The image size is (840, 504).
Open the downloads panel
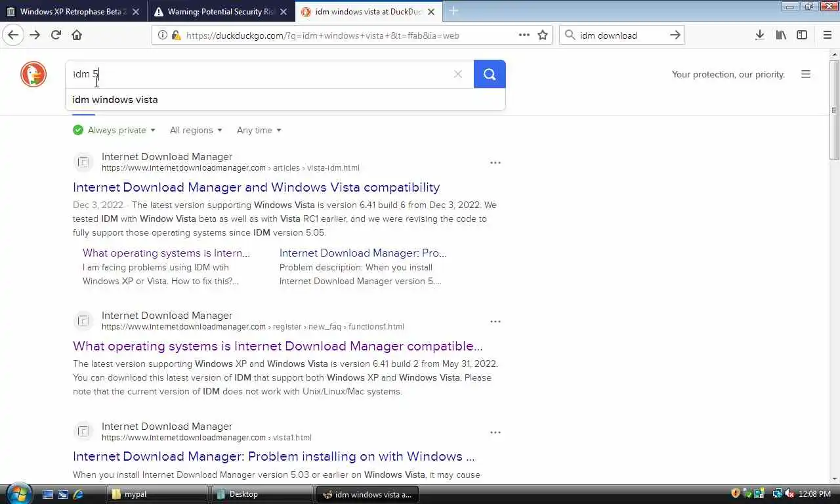pyautogui.click(x=759, y=35)
